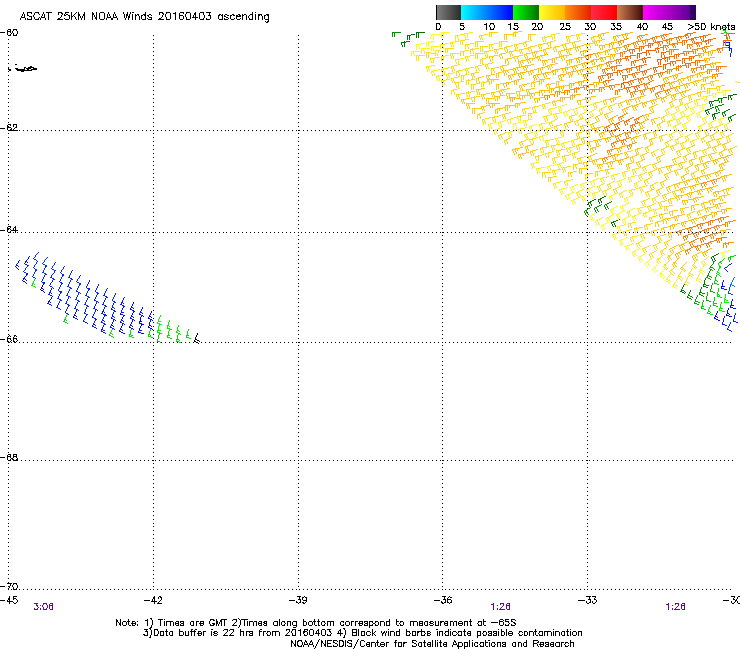This screenshot has height=650, width=740.
Task: Click the '-45' longitude axis label
Action: coord(9,600)
